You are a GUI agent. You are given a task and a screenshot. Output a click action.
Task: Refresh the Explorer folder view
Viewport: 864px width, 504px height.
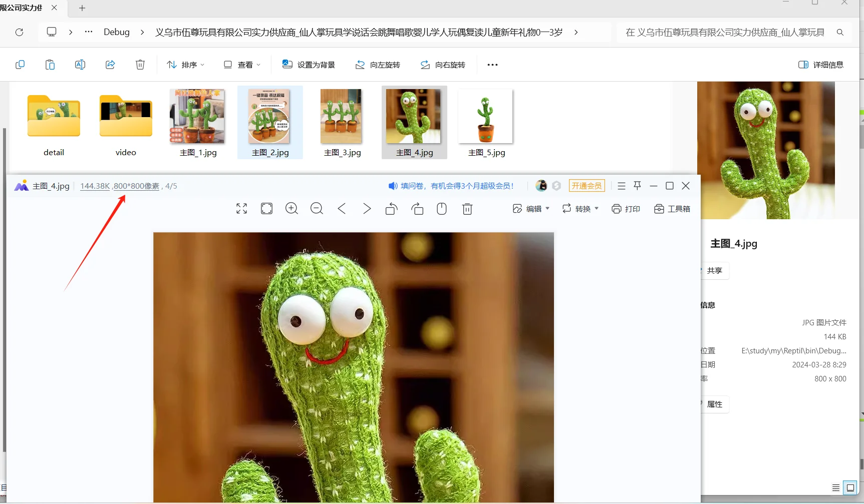pyautogui.click(x=19, y=32)
